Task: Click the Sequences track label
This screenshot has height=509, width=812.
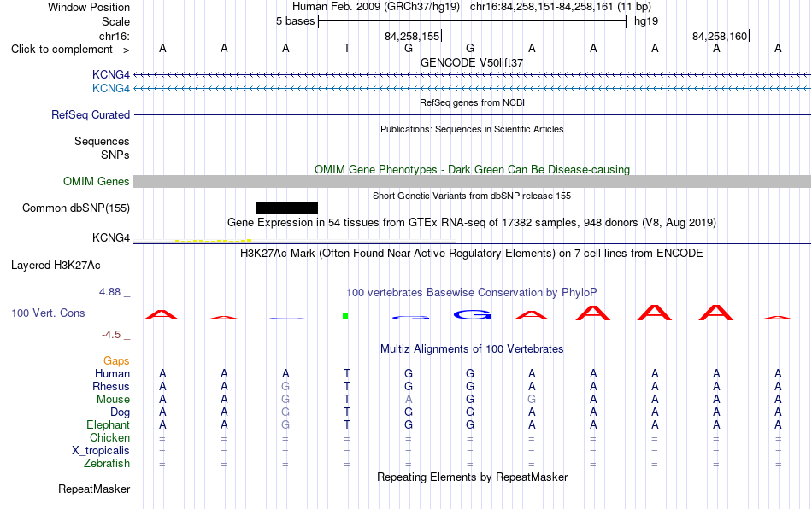Action: (102, 141)
